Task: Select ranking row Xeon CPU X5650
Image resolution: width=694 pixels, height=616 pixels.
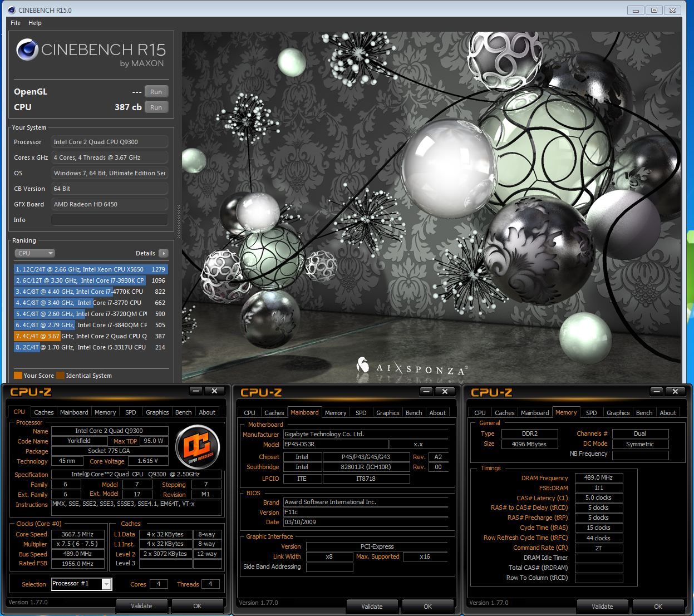Action: click(91, 269)
